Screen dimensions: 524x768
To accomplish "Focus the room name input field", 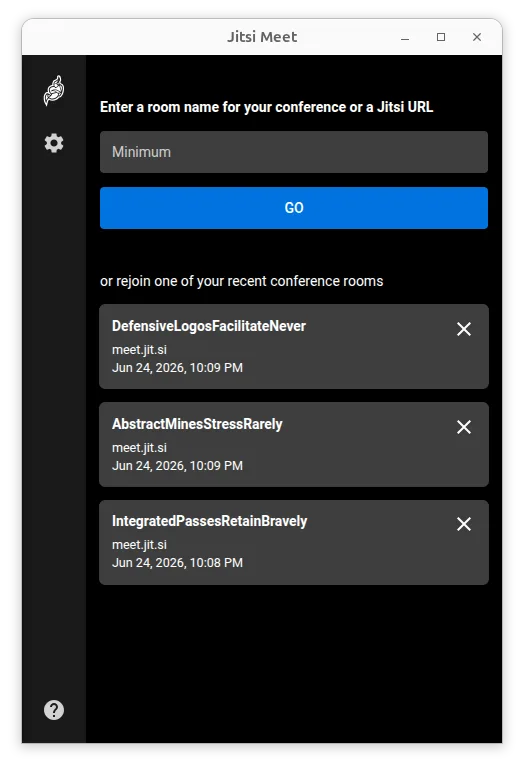I will pos(294,152).
